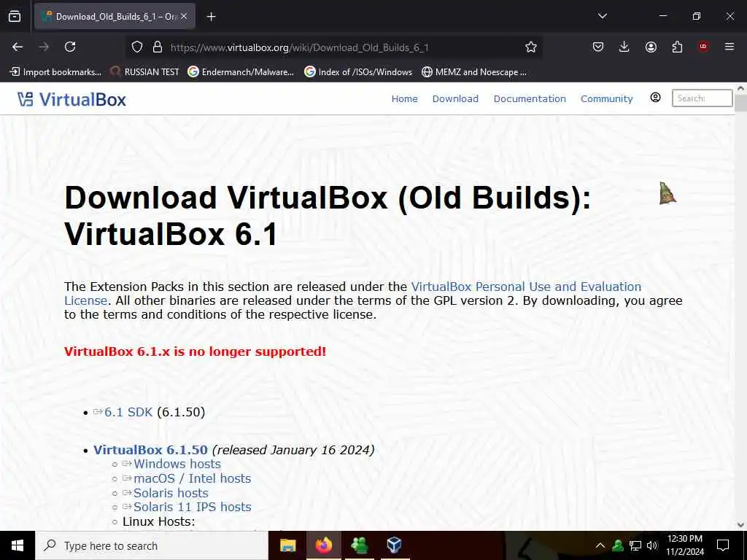Open the VirtualBox 6.1.50 link

click(150, 449)
